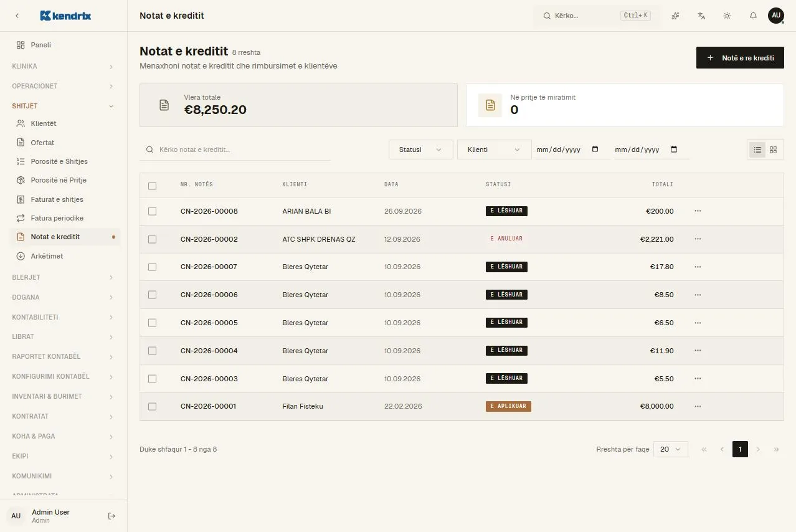Tick the checkbox for CN-2026-00001
This screenshot has height=532, width=796.
pyautogui.click(x=152, y=406)
